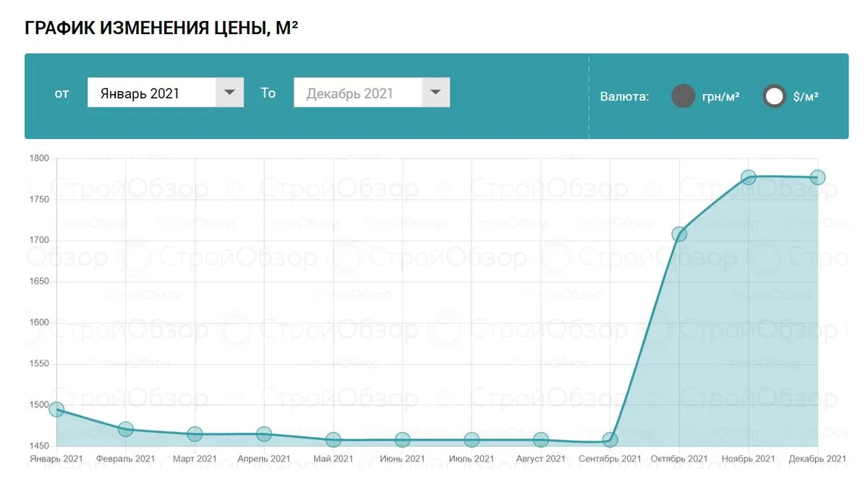Click the start date dropdown arrow
868x479 pixels.
(229, 93)
